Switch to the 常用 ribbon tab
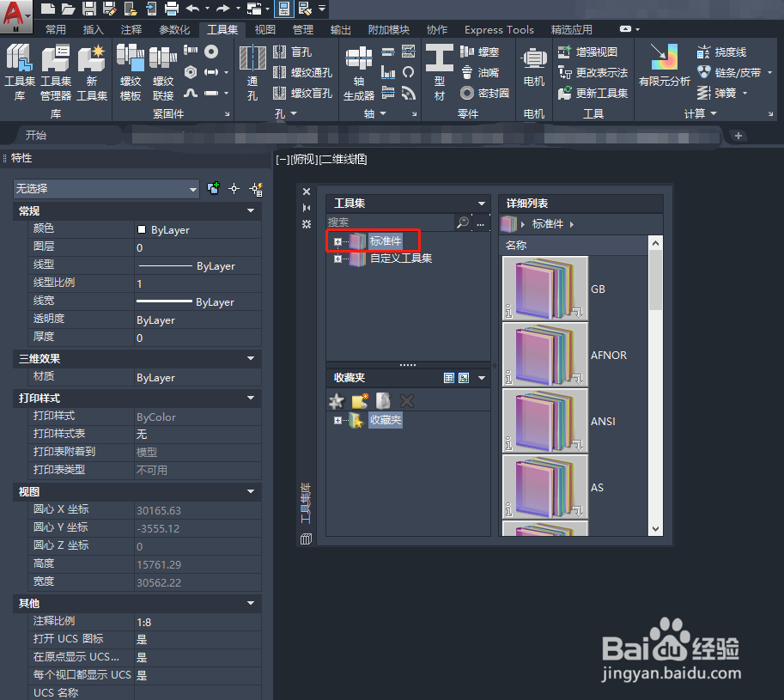Viewport: 784px width, 700px height. [x=56, y=29]
